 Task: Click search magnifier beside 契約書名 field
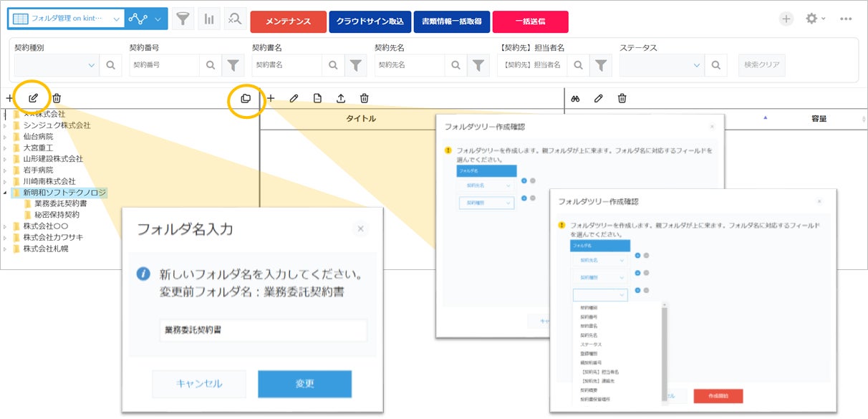click(333, 65)
